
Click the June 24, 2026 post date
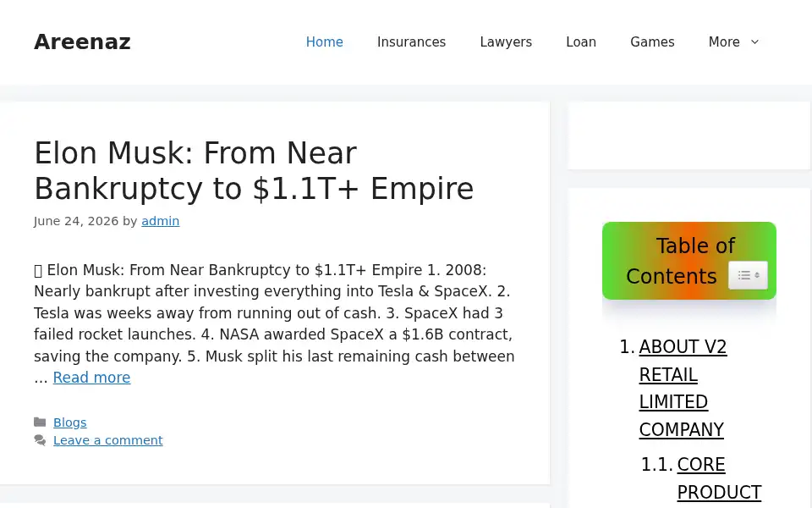pyautogui.click(x=76, y=221)
